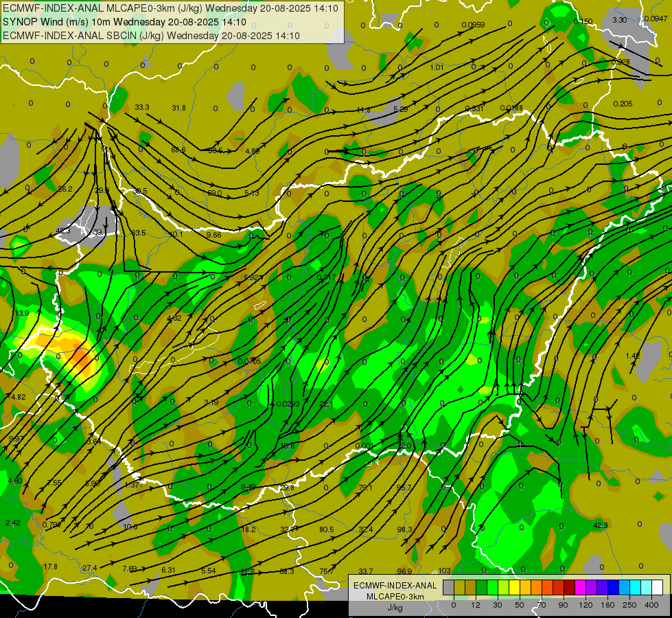This screenshot has height=618, width=672.
Task: Click the map value 6.31
Action: (x=168, y=570)
